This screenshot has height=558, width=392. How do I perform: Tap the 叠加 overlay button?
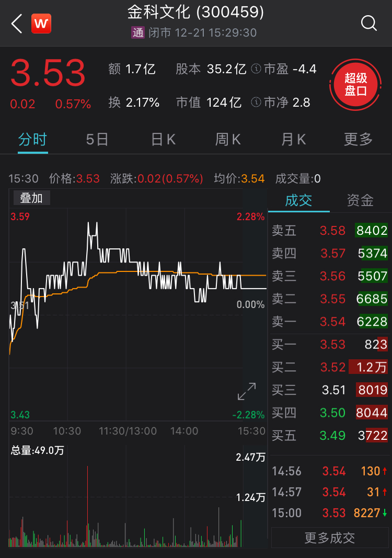(x=32, y=198)
